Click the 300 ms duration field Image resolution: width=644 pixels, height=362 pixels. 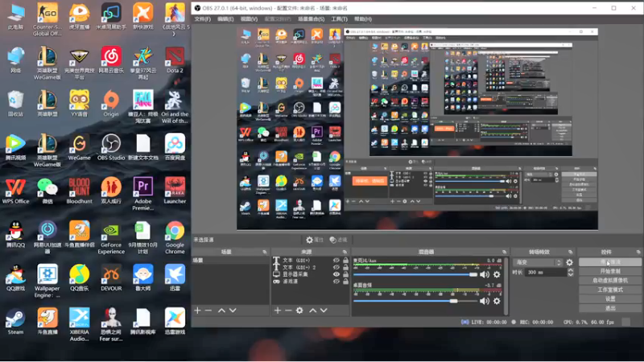(546, 273)
